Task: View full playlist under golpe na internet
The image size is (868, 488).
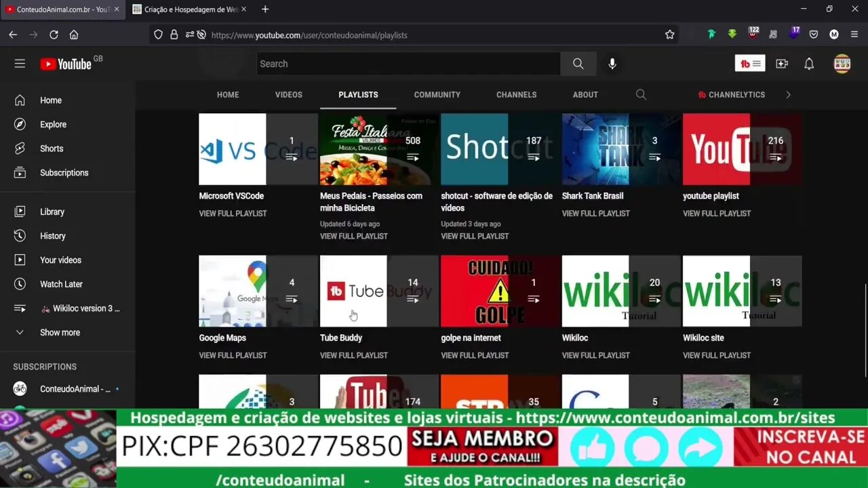Action: (x=475, y=355)
